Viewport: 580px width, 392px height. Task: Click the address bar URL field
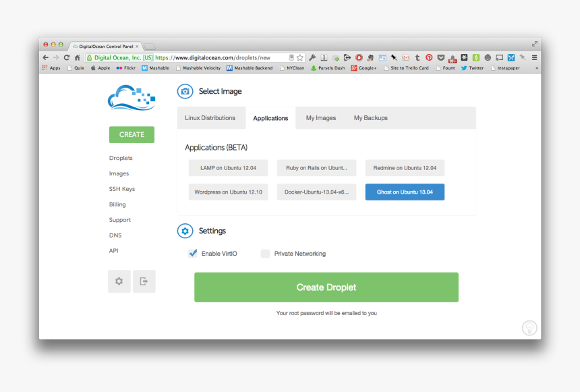194,57
